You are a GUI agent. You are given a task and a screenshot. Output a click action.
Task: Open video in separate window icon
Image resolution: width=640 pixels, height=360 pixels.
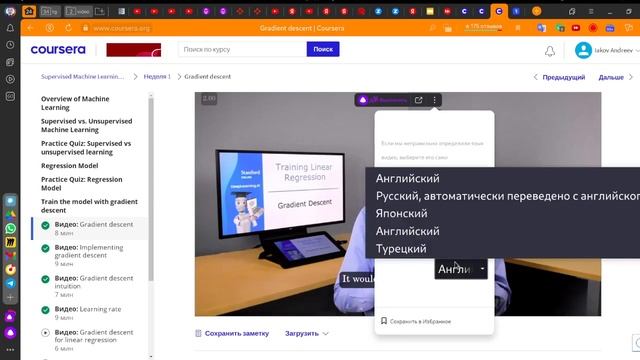coord(418,100)
